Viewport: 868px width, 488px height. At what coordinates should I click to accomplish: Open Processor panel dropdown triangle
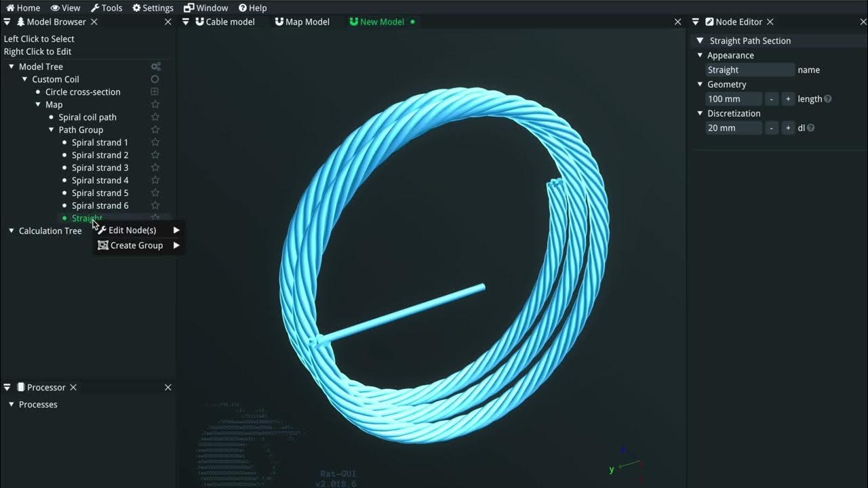[7, 388]
